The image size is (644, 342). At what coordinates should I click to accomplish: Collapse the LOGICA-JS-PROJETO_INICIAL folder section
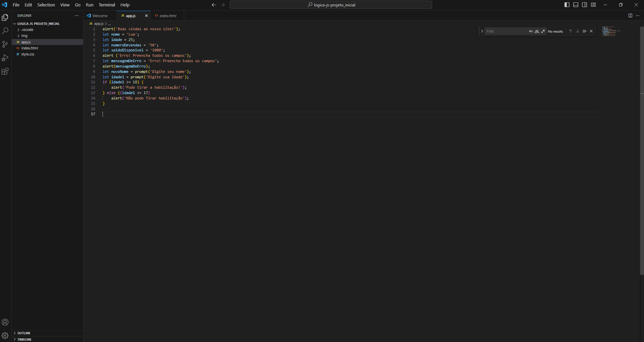click(47, 24)
